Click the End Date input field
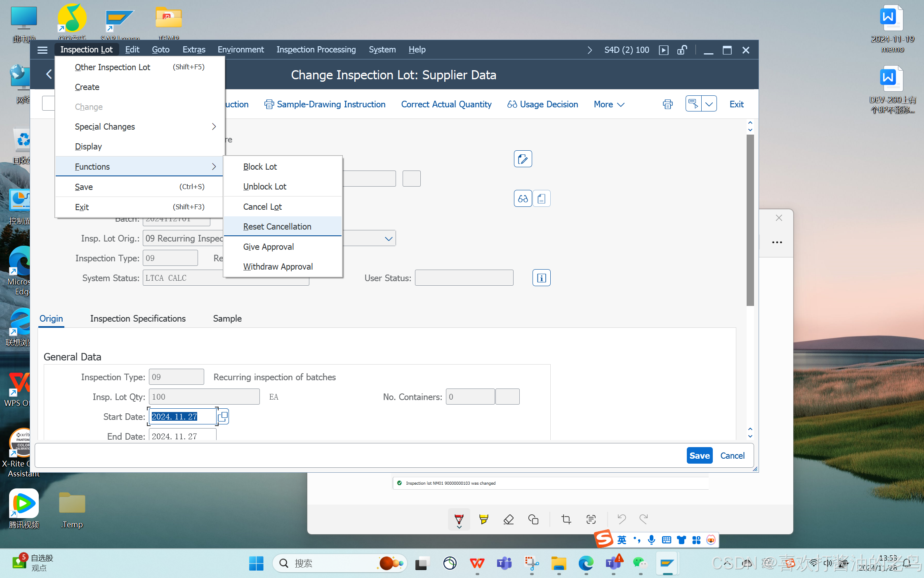 (182, 436)
